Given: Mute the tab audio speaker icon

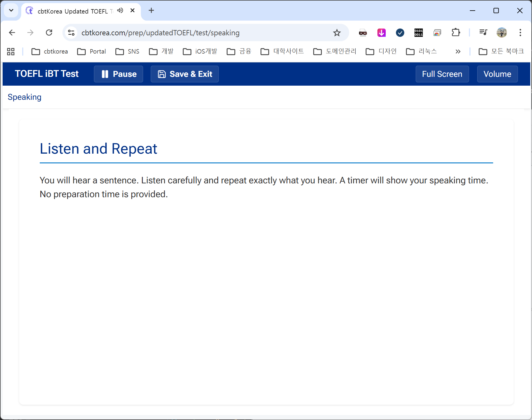Looking at the screenshot, I should (x=120, y=11).
